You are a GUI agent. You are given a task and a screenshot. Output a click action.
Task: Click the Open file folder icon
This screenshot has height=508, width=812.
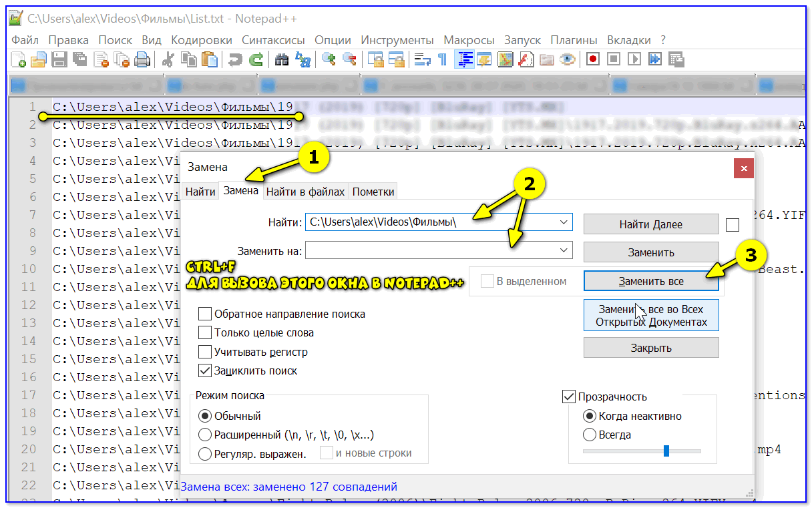click(39, 60)
